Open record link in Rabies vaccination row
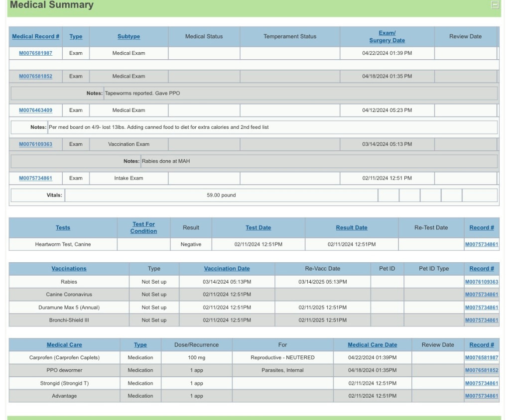 482,282
